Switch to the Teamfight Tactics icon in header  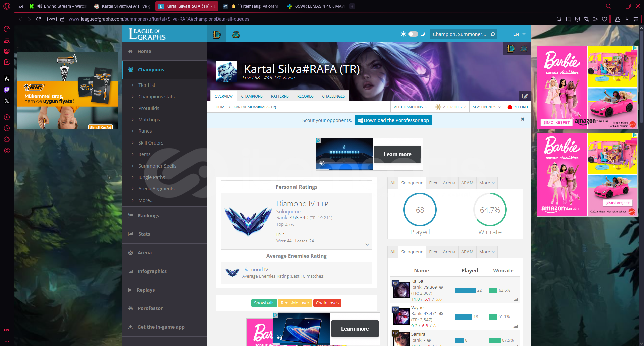236,34
